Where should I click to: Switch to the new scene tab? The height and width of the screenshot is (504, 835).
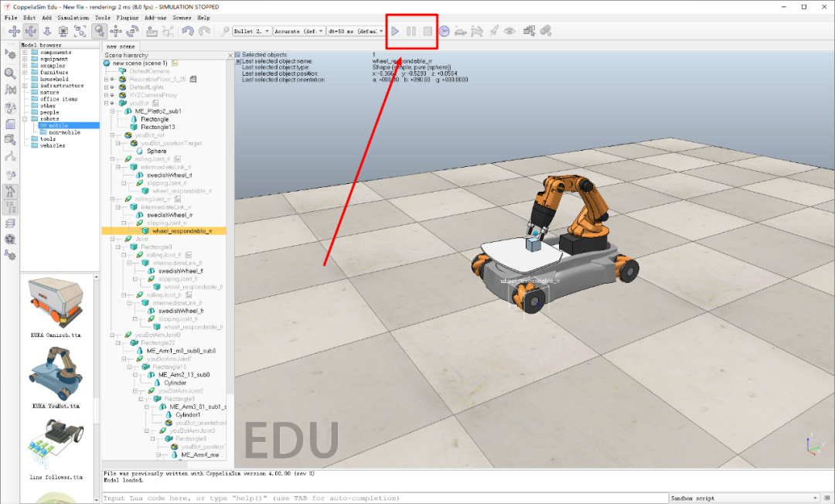tap(121, 46)
